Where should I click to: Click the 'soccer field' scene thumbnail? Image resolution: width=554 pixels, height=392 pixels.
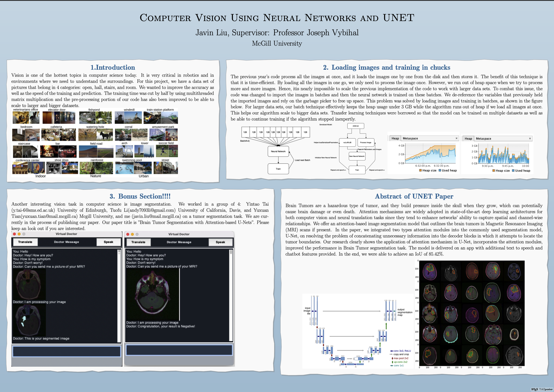click(x=167, y=151)
